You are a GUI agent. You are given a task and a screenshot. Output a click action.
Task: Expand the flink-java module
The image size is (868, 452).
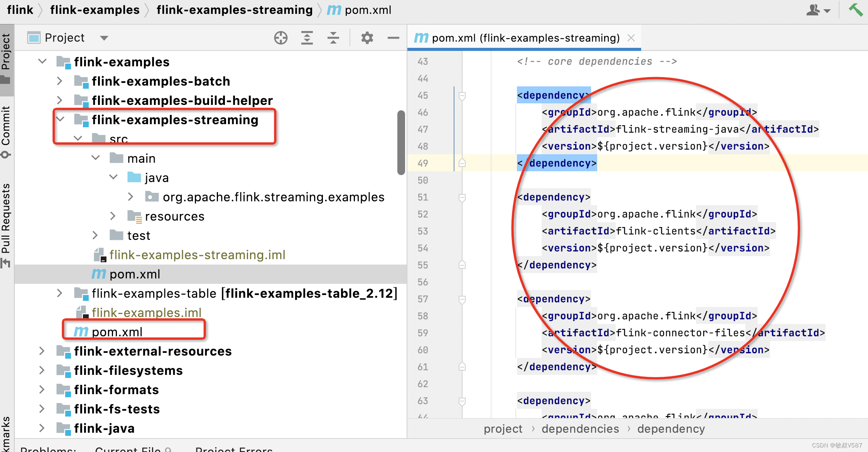click(42, 428)
